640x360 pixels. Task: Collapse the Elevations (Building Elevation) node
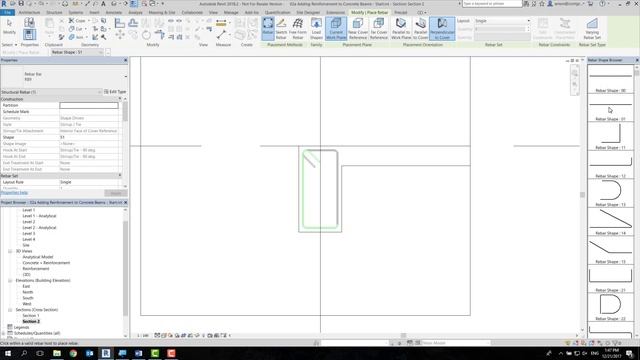[10, 281]
